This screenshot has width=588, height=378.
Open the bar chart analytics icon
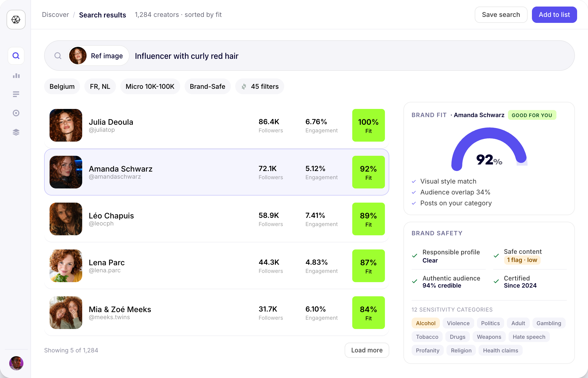point(16,75)
